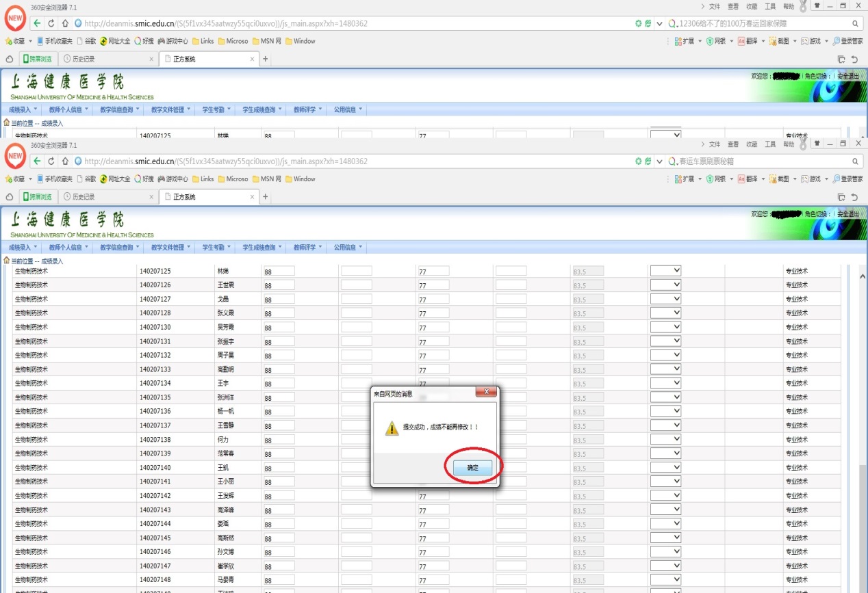This screenshot has height=593, width=868.
Task: Open the MSN 网 bookmark folder in the front window
Action: [267, 179]
